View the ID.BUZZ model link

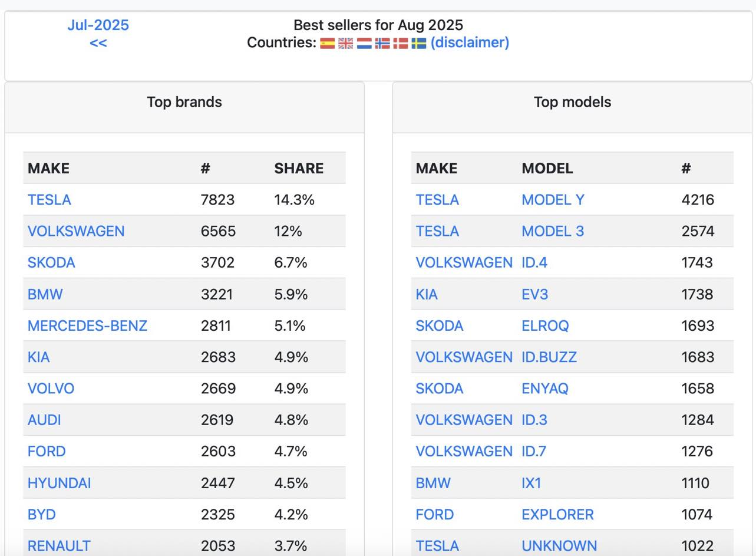click(549, 357)
